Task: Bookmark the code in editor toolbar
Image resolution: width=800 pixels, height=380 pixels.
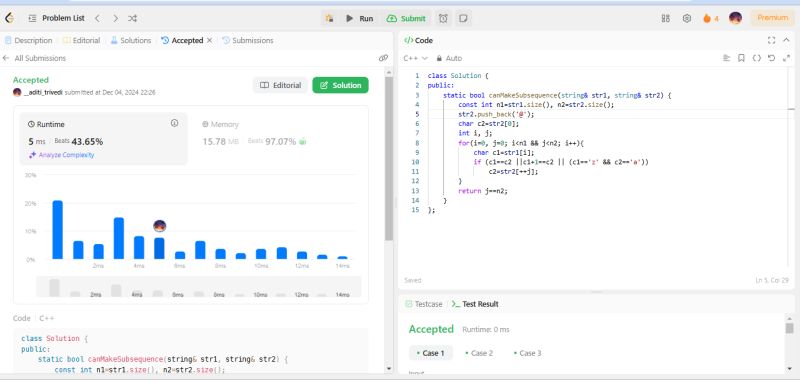Action: pyautogui.click(x=741, y=58)
